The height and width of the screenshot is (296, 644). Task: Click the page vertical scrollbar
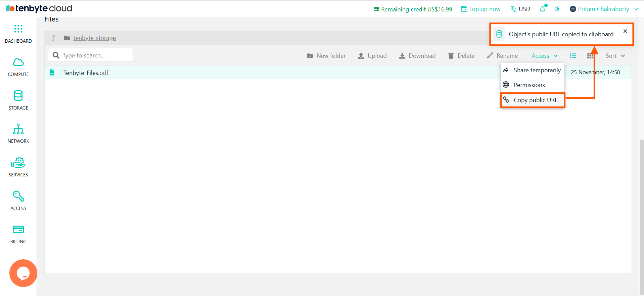coord(642,217)
